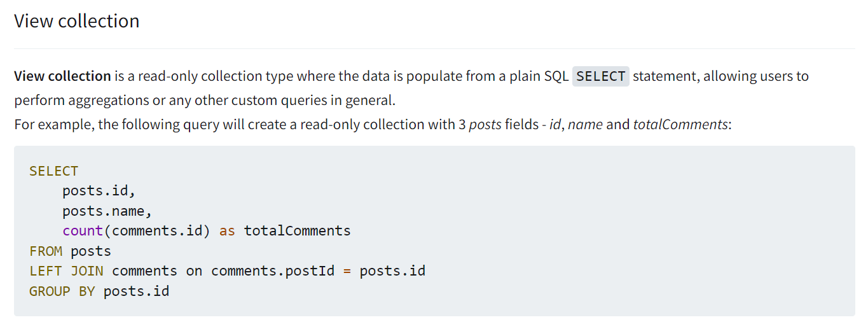Click the "posts" table name after FROM

point(91,251)
